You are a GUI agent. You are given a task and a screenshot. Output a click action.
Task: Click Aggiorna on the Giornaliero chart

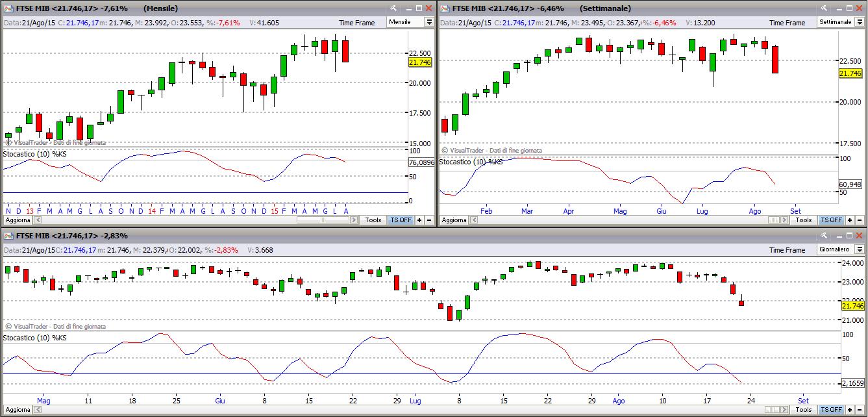click(18, 410)
